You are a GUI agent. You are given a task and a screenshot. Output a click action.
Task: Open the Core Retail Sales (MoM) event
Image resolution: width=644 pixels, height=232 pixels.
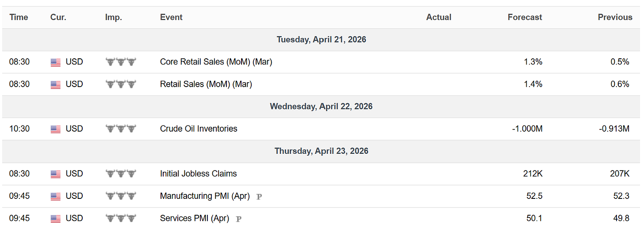pos(216,62)
